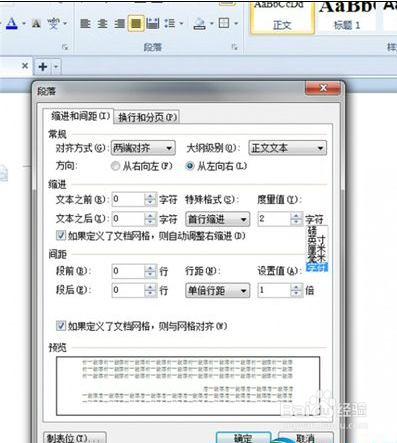The height and width of the screenshot is (443, 397).
Task: Choose 磅 in the unit list
Action: [312, 230]
